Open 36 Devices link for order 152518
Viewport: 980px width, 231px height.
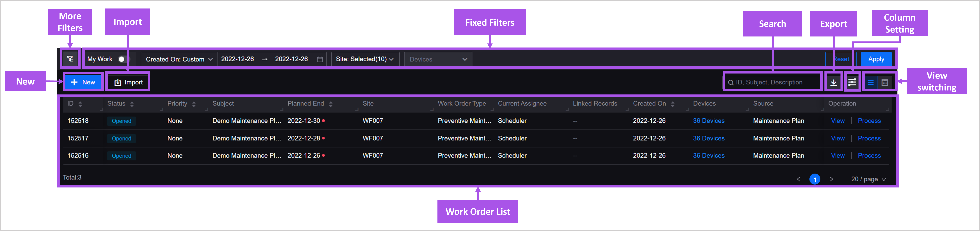pos(708,120)
